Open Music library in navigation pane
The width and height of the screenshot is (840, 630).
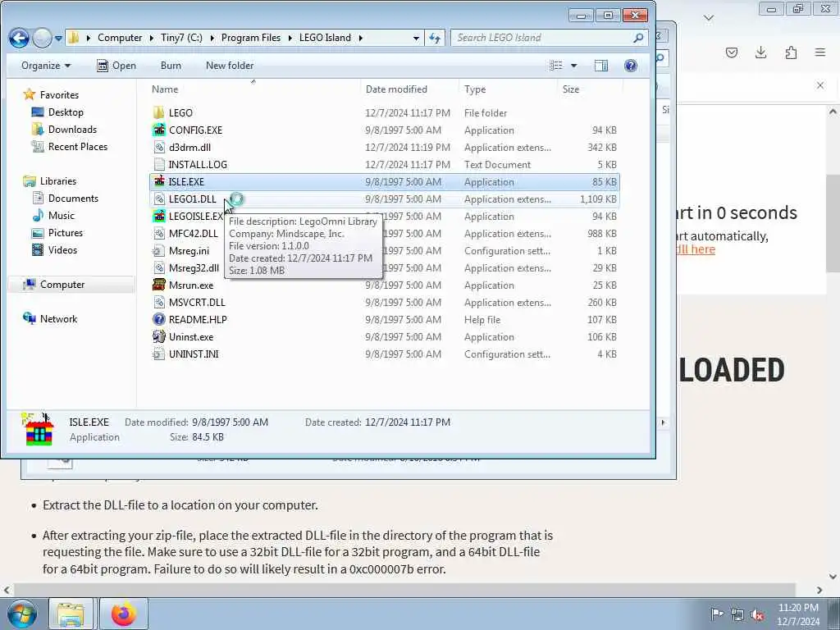[61, 216]
